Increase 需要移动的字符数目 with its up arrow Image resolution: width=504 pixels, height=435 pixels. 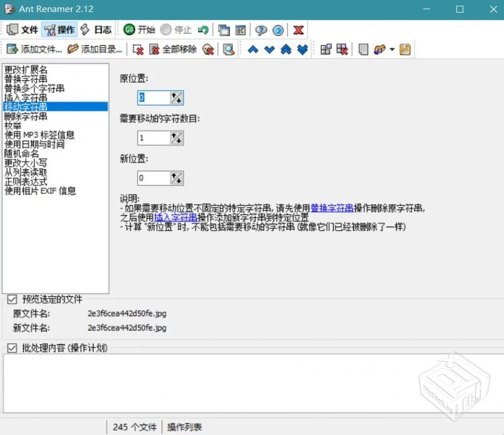[x=174, y=135]
